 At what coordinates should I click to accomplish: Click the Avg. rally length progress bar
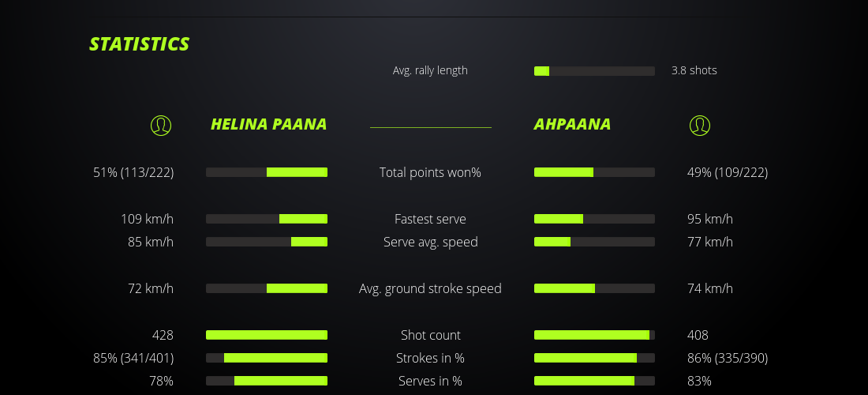pyautogui.click(x=594, y=71)
